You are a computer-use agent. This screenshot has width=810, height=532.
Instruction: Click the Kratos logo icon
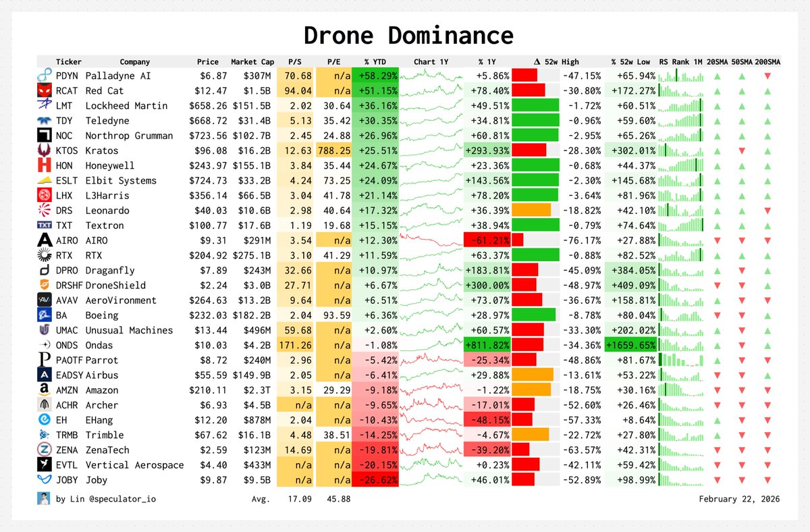click(45, 151)
